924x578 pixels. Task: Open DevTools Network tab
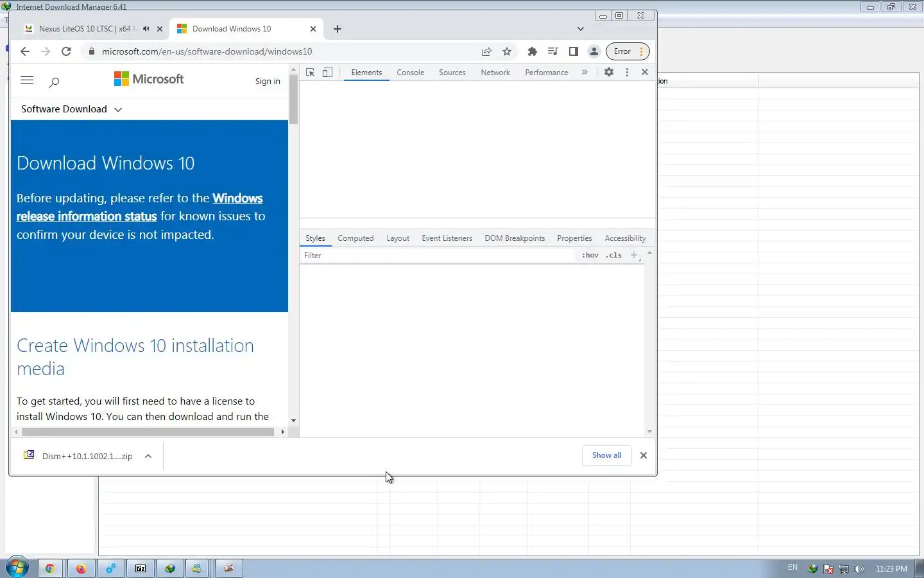(x=495, y=73)
